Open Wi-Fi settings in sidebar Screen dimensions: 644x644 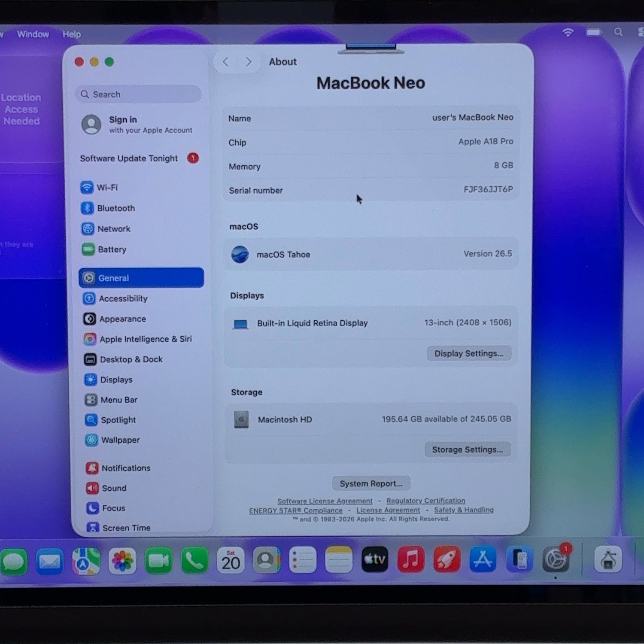99,188
